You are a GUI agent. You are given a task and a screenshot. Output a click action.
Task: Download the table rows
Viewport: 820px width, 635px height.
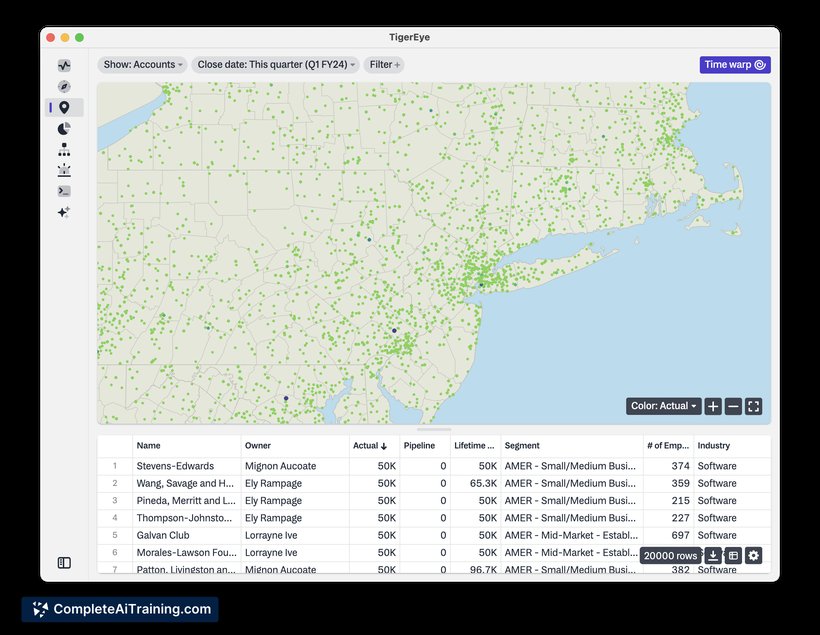tap(713, 555)
